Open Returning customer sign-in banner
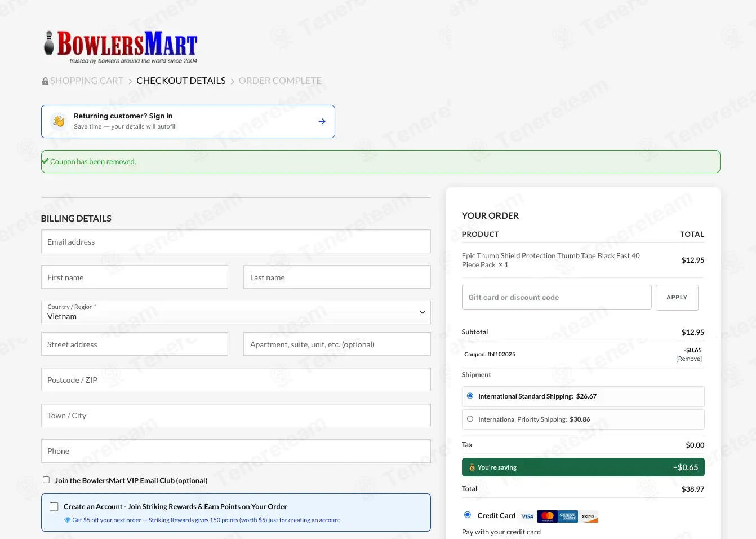This screenshot has height=539, width=756. click(x=188, y=121)
